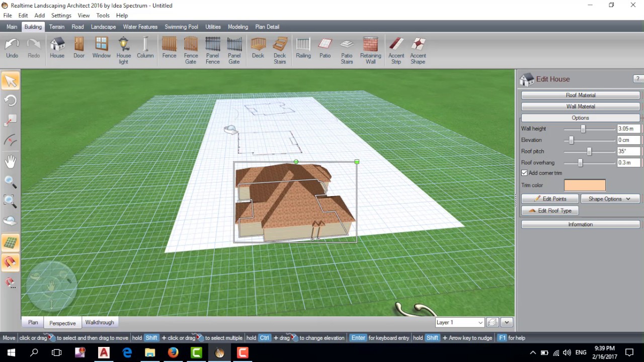The width and height of the screenshot is (644, 362).
Task: Click the Wall height value field
Action: coord(628,129)
